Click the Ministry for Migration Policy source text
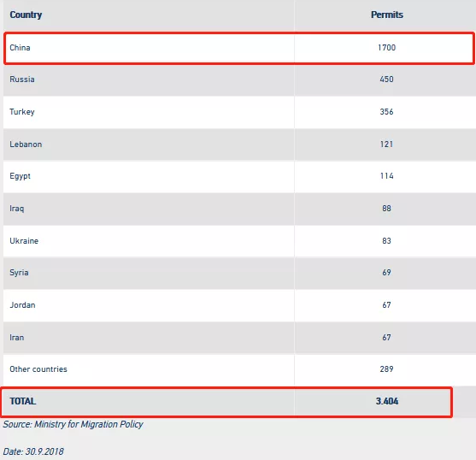476x460 pixels. point(89,424)
